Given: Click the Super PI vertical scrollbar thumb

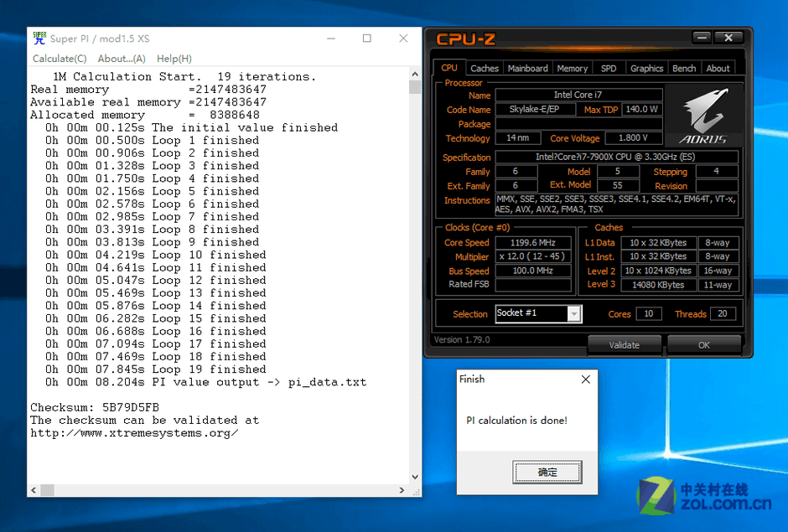Looking at the screenshot, I should [x=415, y=87].
